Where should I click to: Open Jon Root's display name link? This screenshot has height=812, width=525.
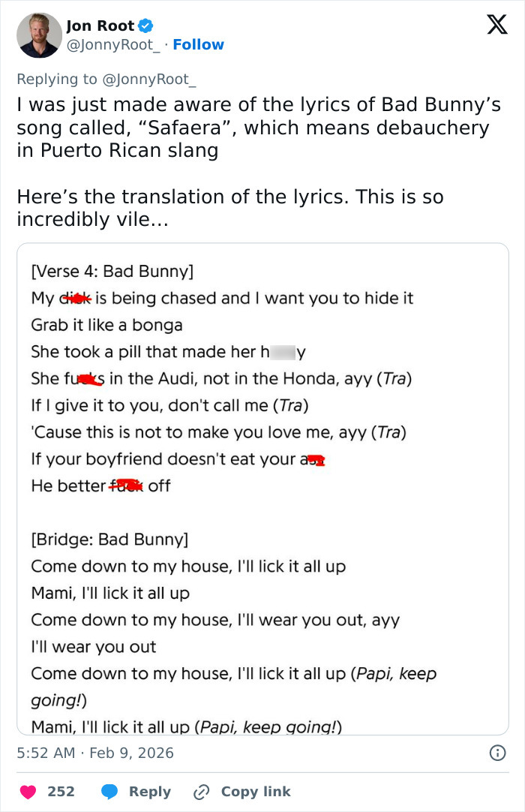tap(103, 24)
